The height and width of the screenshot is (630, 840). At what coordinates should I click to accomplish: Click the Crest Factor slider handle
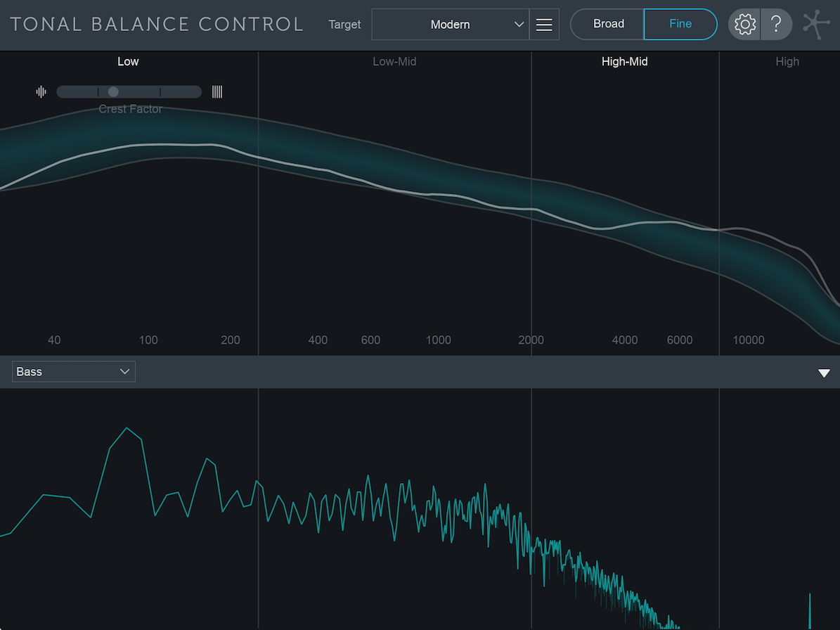113,92
